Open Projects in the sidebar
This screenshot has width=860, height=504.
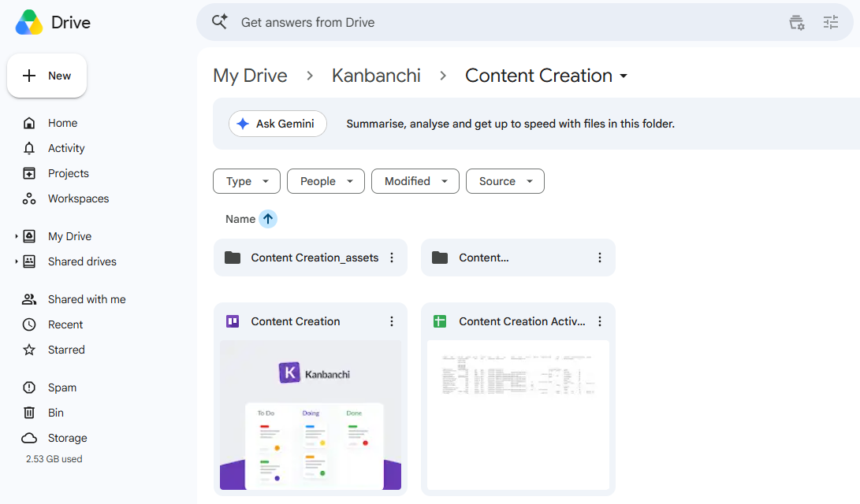pyautogui.click(x=68, y=173)
